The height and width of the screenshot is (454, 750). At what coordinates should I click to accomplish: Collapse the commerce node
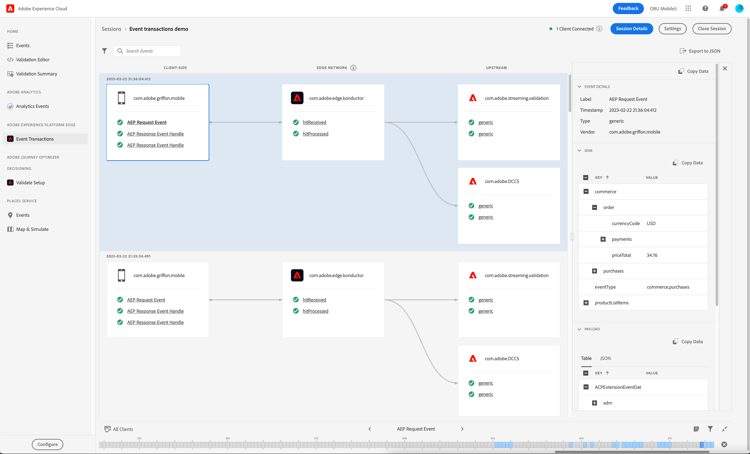click(x=586, y=191)
